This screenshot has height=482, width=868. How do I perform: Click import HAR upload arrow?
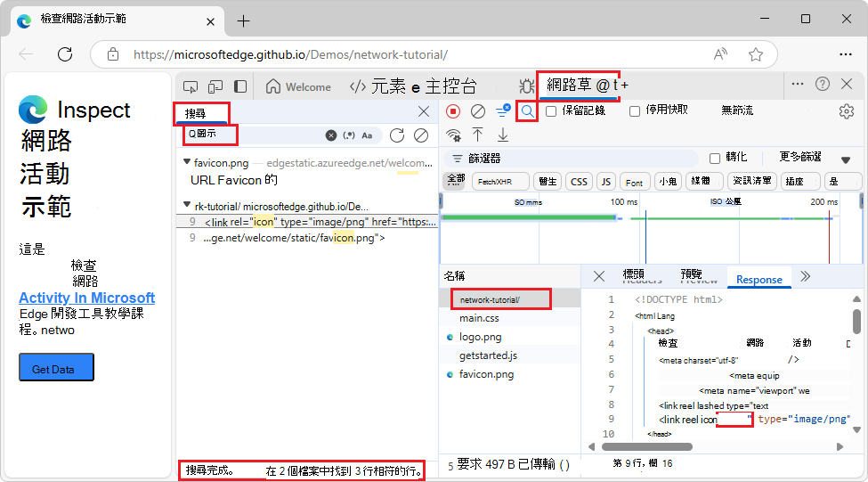click(478, 135)
